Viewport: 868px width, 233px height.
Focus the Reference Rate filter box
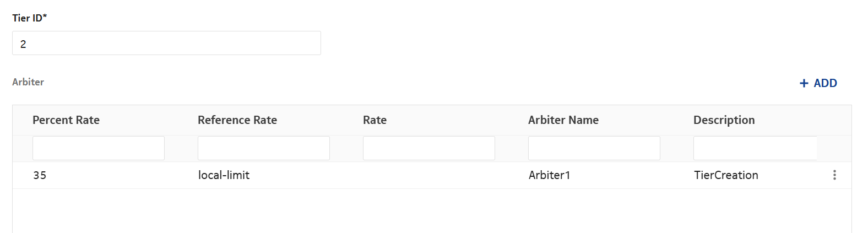(x=264, y=148)
